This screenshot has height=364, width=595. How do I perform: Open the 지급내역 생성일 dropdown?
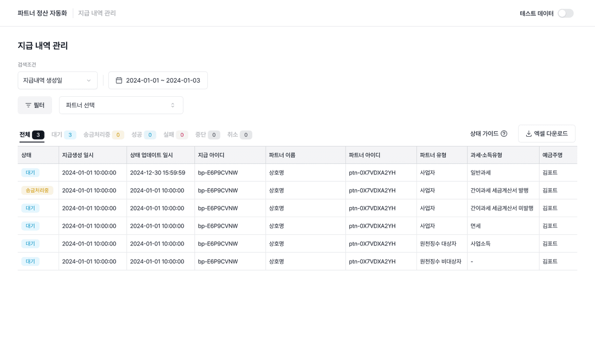click(x=57, y=80)
